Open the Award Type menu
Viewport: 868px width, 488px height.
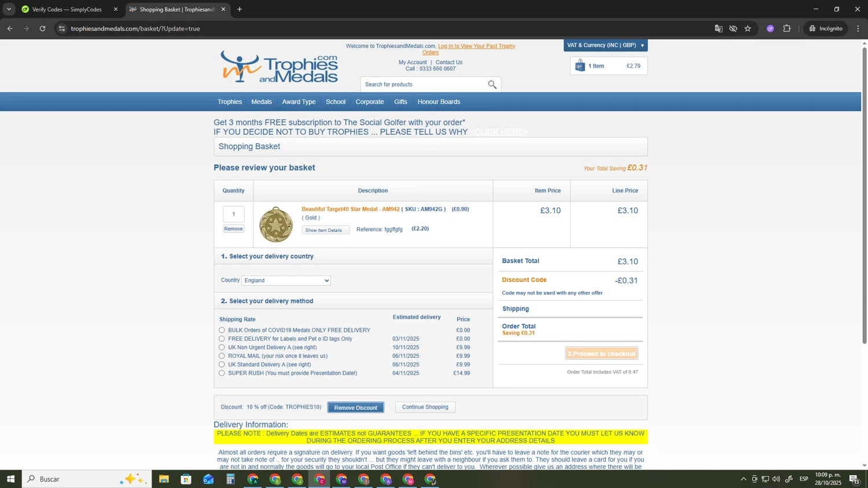click(299, 102)
